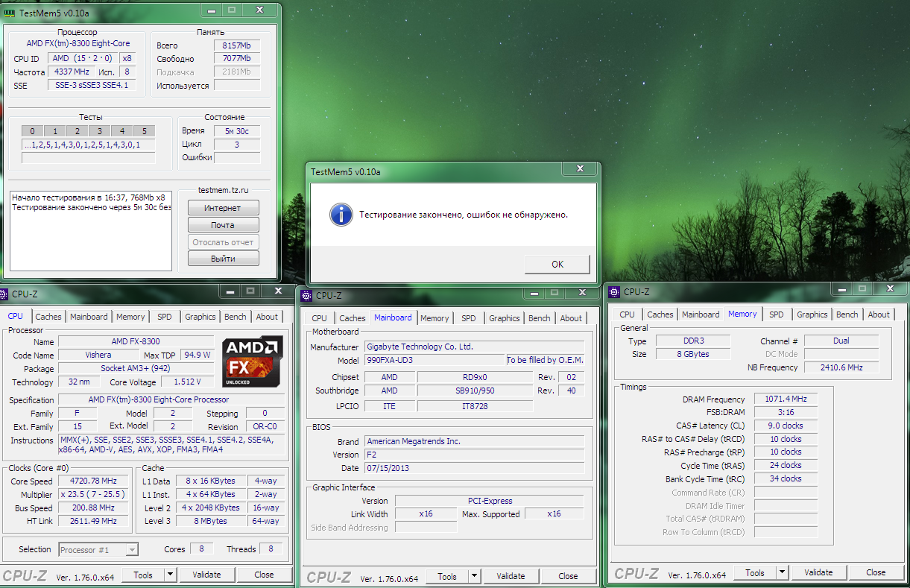Select Memory tab in Mainboard CPU-Z window
This screenshot has width=910, height=588.
(435, 318)
